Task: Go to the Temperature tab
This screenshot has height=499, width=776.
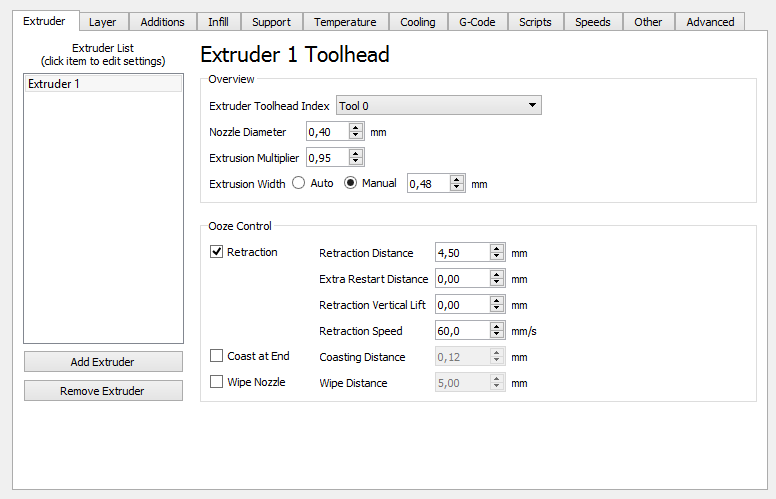Action: [x=345, y=22]
